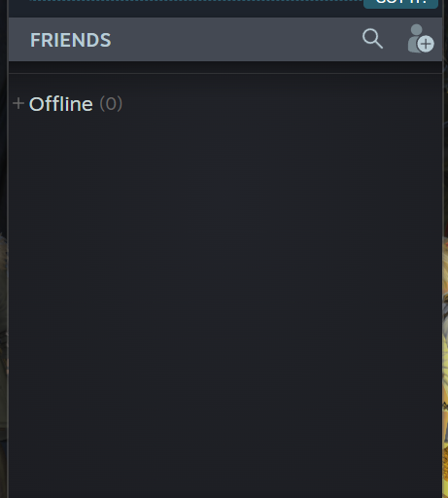The height and width of the screenshot is (498, 448).
Task: Click the magnifying glass handle
Action: point(379,45)
